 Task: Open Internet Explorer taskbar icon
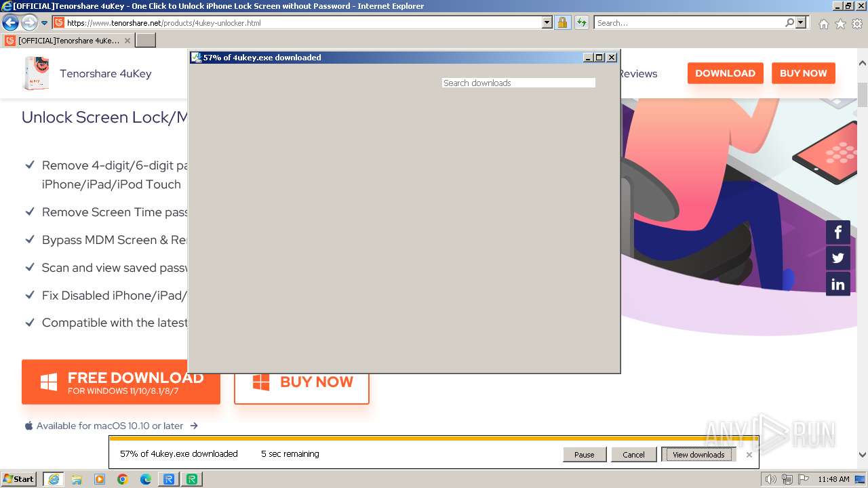pos(53,479)
